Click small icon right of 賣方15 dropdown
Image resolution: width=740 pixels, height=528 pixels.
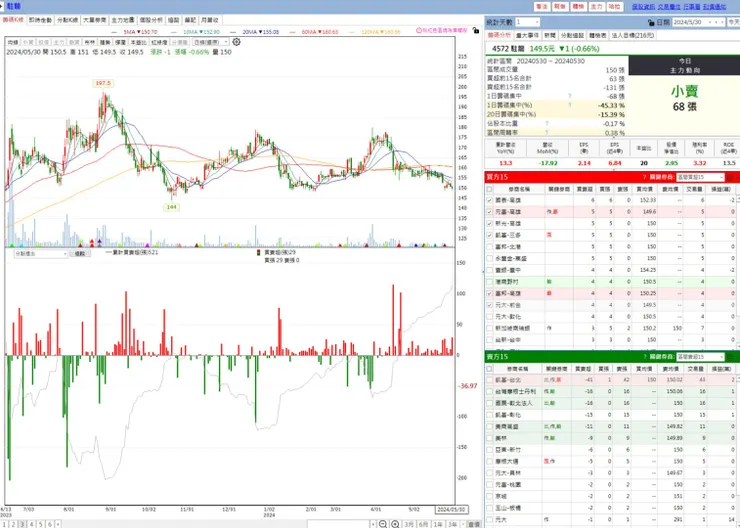730,357
